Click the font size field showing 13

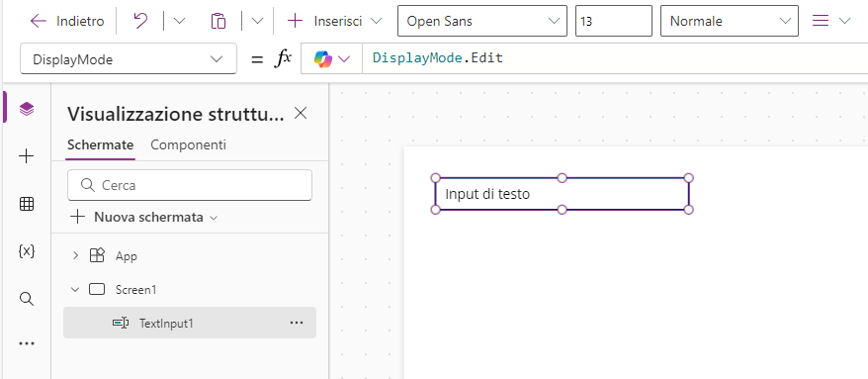pos(613,21)
